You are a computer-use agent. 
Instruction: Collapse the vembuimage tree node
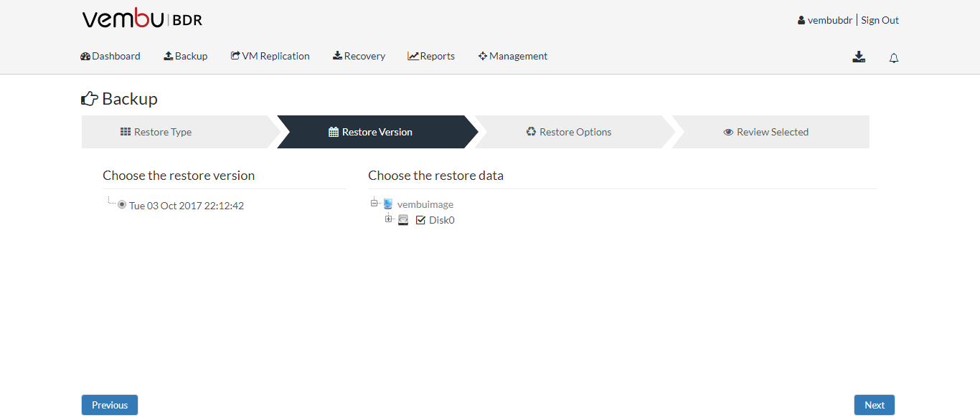coord(374,204)
